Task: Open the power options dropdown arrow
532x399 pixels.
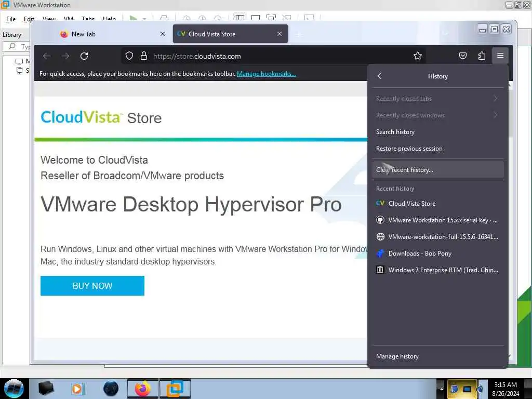Action: [x=144, y=19]
